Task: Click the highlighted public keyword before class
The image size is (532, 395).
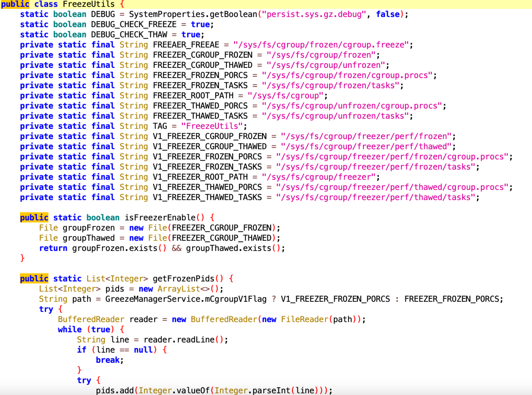Action: (15, 4)
